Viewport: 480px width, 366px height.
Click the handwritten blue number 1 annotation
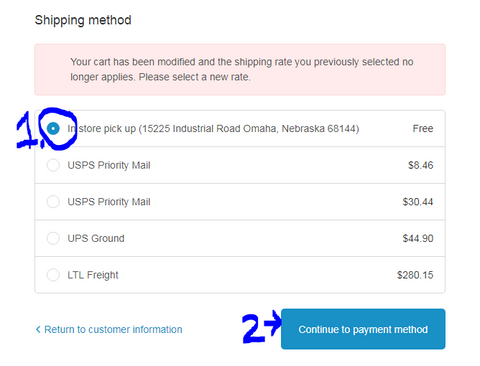(27, 130)
